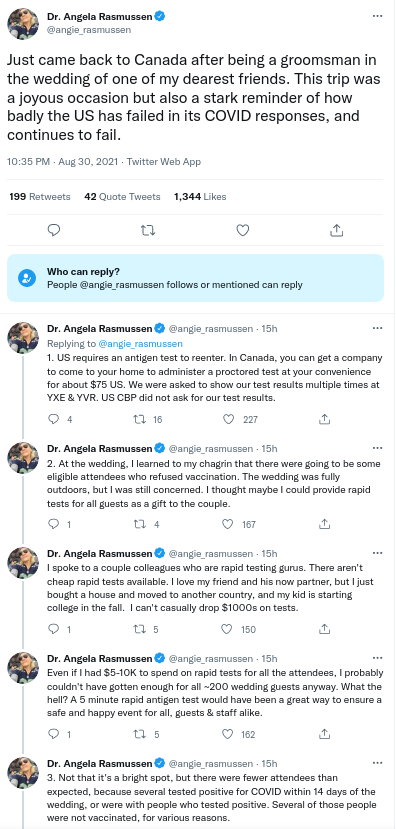Open the @angie_rasmussen link in Replying to
Image resolution: width=396 pixels, height=829 pixels.
[140, 343]
